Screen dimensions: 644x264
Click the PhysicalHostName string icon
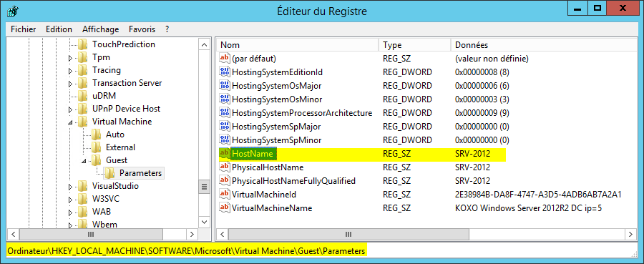click(224, 167)
